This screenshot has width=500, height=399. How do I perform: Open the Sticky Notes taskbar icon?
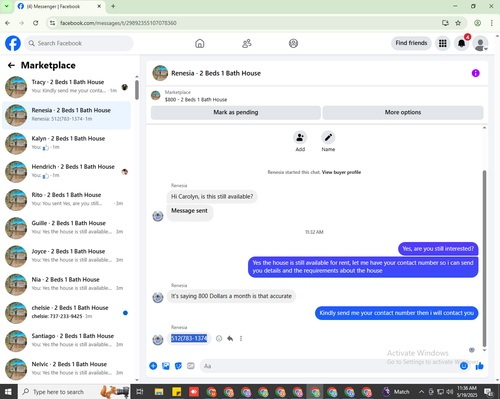tap(176, 392)
